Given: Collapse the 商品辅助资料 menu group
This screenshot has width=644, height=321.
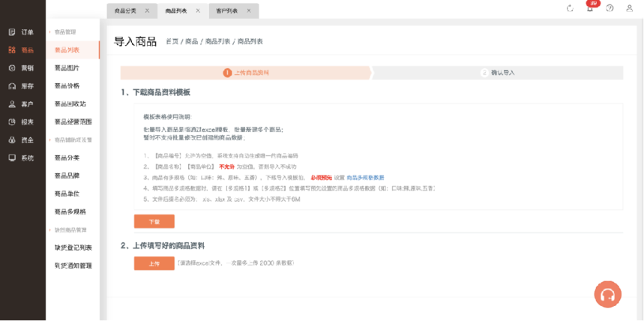Looking at the screenshot, I should pos(72,139).
